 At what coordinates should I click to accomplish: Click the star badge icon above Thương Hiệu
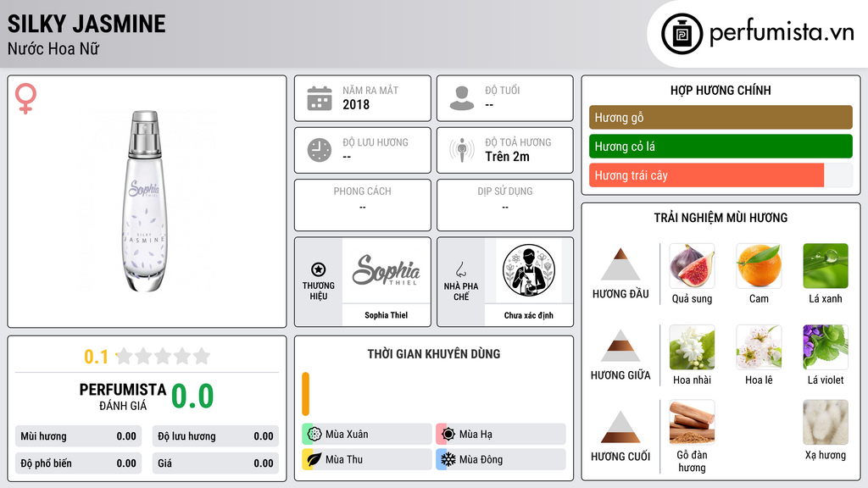click(x=319, y=269)
